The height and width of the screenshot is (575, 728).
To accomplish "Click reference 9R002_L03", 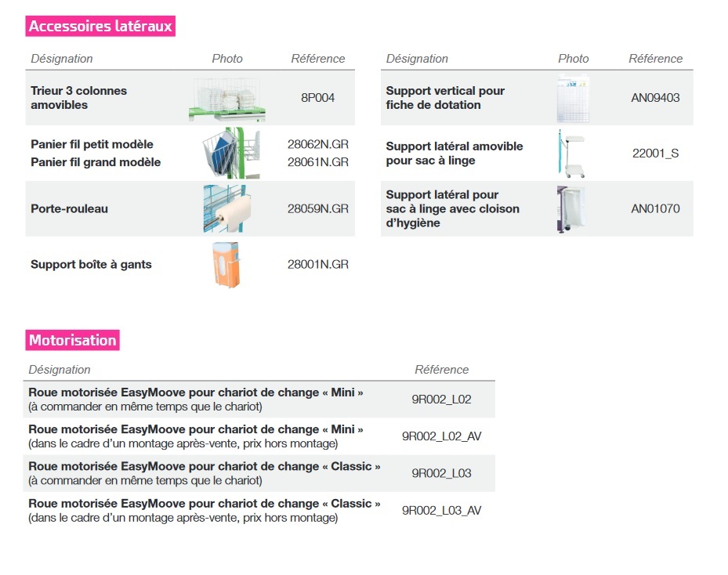I will tap(441, 473).
